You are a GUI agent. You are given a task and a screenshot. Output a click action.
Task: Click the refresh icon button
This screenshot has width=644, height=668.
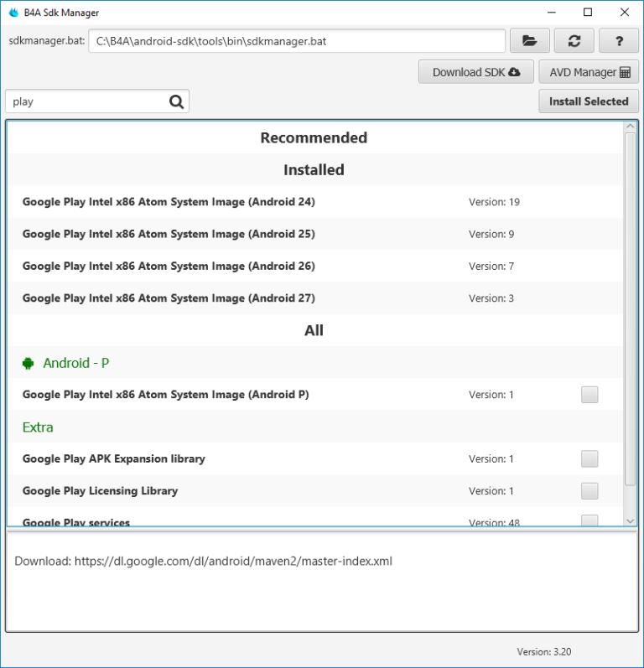pos(574,41)
